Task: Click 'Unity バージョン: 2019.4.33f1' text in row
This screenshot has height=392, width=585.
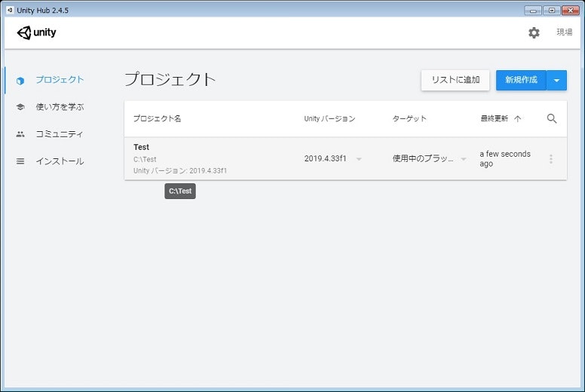Action: 180,170
